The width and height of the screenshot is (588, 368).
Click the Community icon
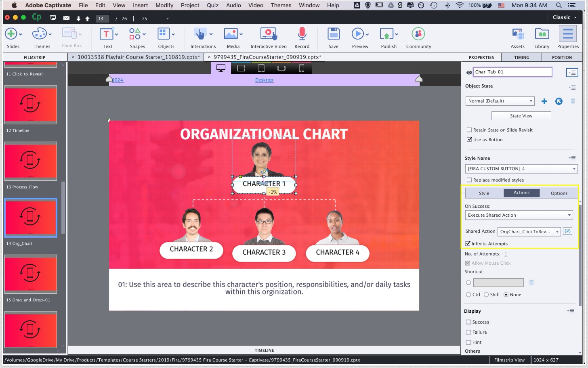[418, 34]
